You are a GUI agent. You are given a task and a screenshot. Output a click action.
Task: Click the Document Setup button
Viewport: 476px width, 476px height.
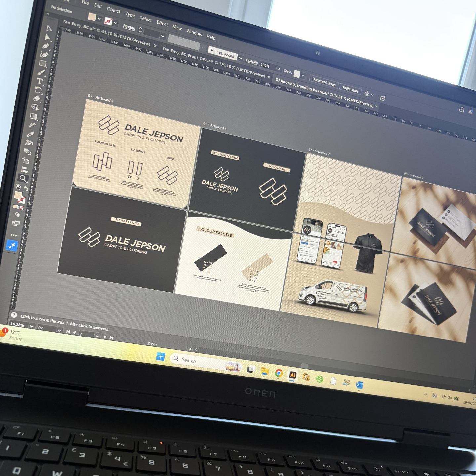(324, 82)
